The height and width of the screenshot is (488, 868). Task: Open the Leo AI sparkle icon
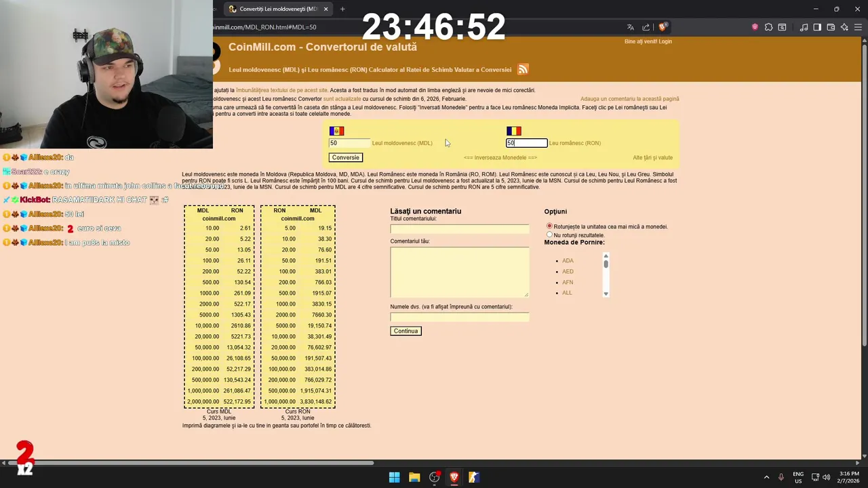click(x=844, y=27)
